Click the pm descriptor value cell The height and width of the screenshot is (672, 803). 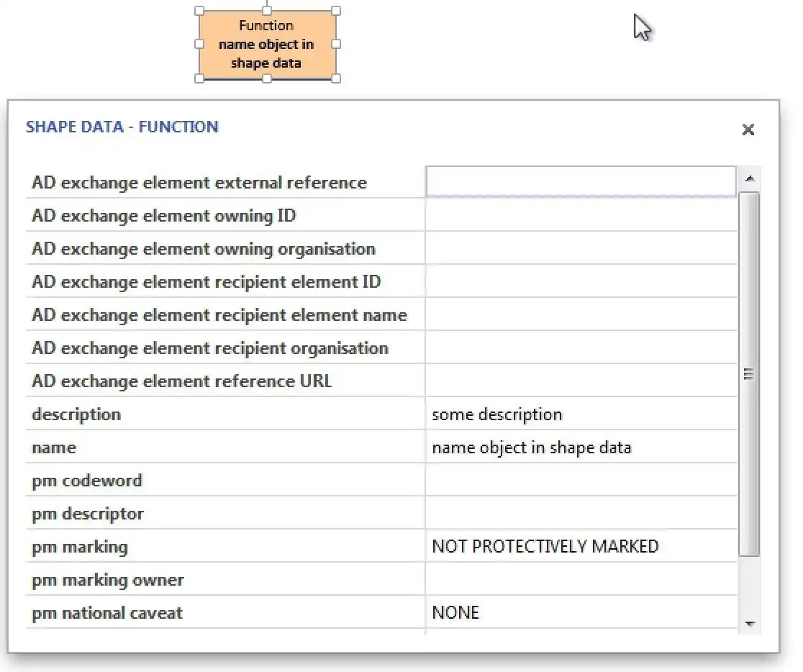(x=581, y=514)
